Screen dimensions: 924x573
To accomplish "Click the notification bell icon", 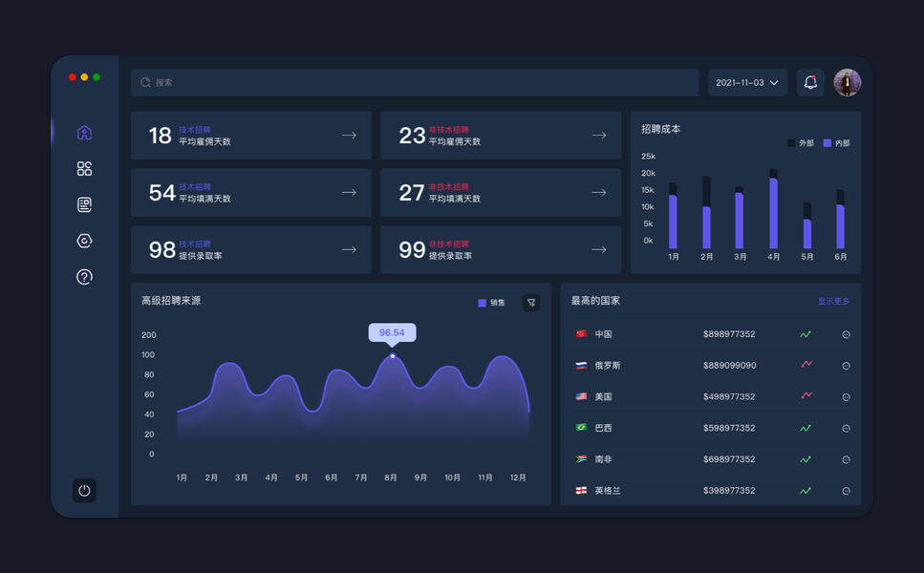I will click(x=811, y=82).
